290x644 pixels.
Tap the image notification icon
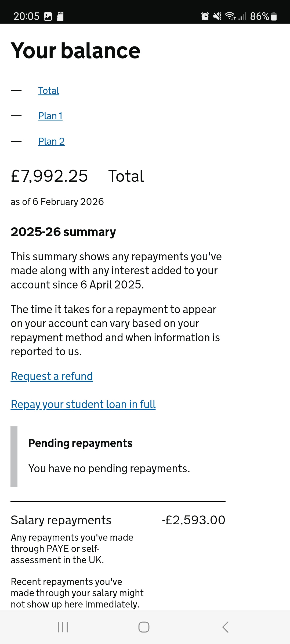coord(48,17)
